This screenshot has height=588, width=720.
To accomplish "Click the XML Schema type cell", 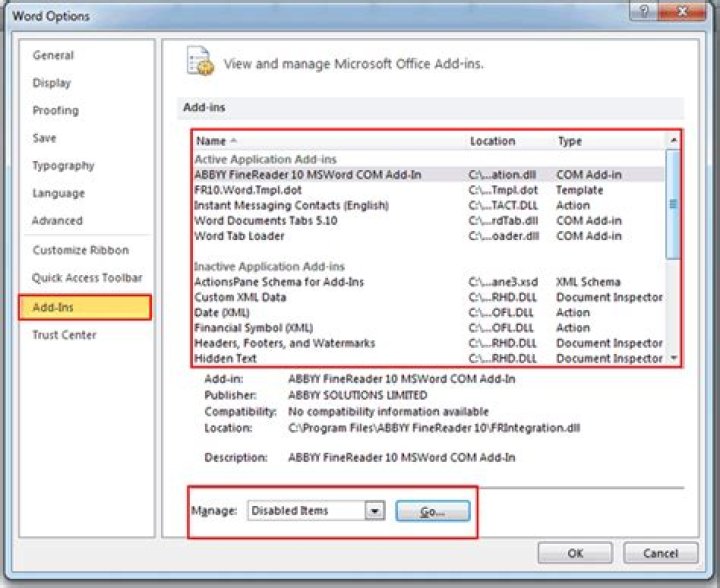I will point(588,282).
